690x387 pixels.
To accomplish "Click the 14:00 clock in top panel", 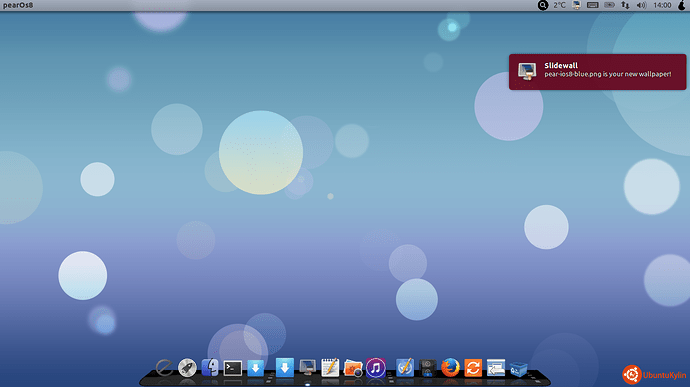I will click(x=662, y=5).
